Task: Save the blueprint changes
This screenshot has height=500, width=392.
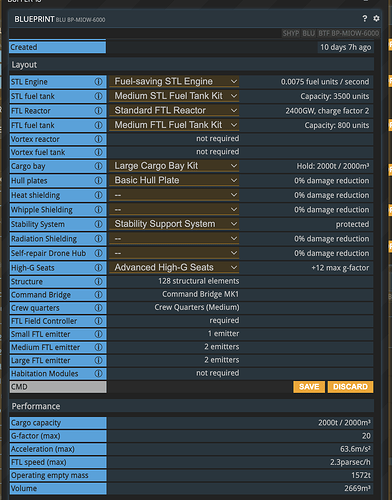Action: click(x=309, y=387)
